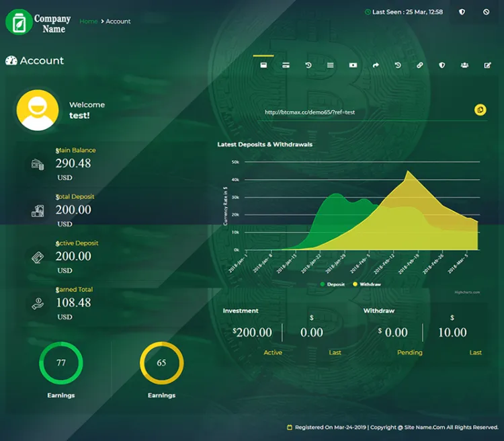Click the Main Balance wallet icon
The width and height of the screenshot is (504, 441).
38,165
